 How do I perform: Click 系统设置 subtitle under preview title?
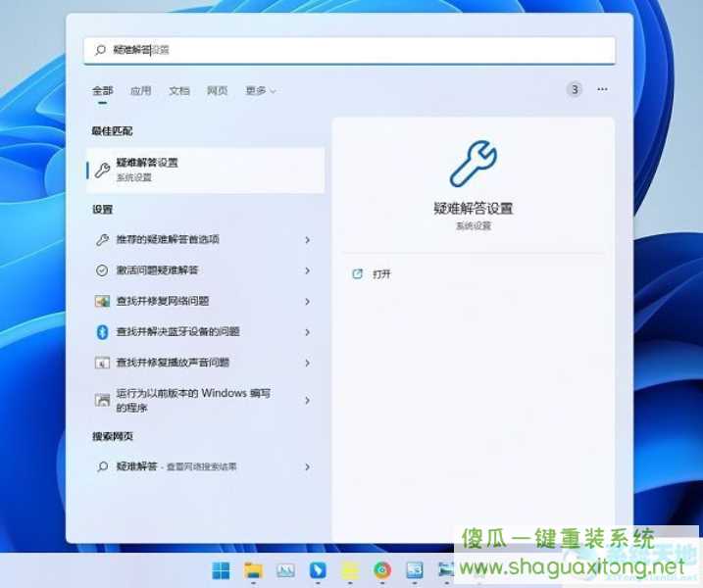pos(474,225)
